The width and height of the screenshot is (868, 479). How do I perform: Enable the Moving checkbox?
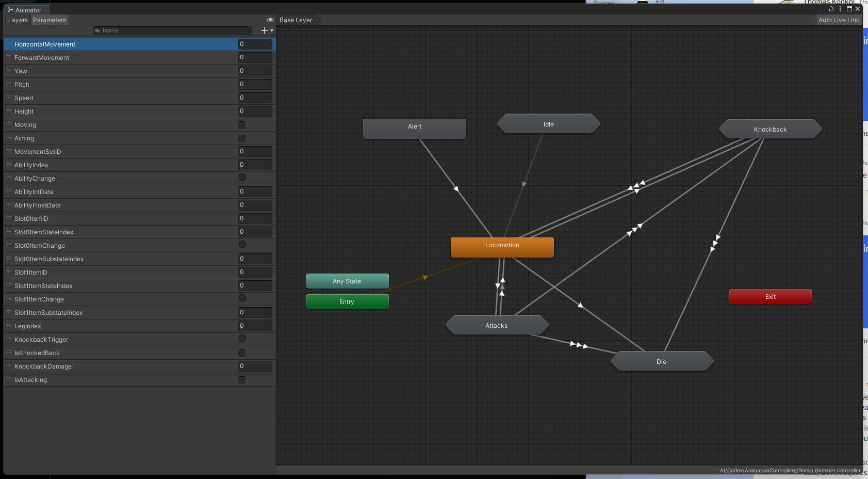pos(242,125)
